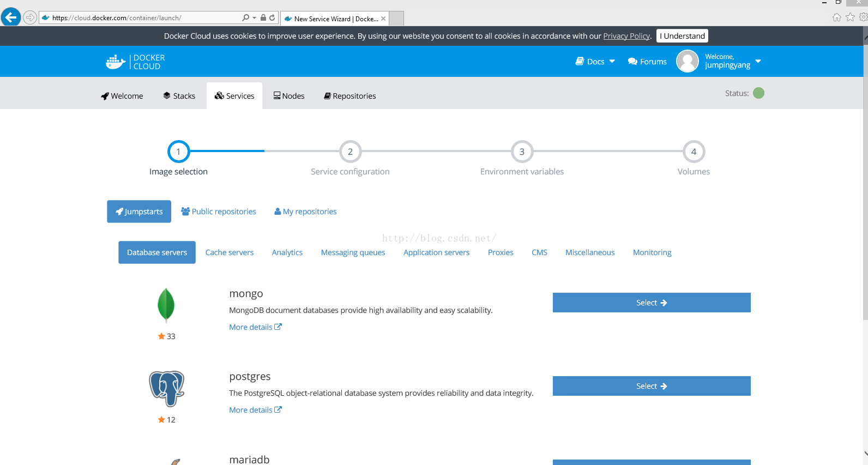Select Proxies category
Screen dimensions: 868x465
[x=501, y=252]
